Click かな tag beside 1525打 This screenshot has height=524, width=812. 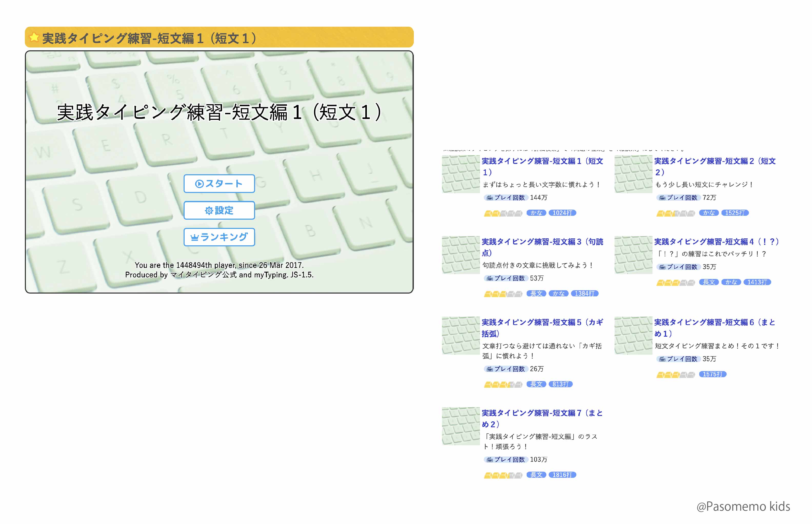709,213
